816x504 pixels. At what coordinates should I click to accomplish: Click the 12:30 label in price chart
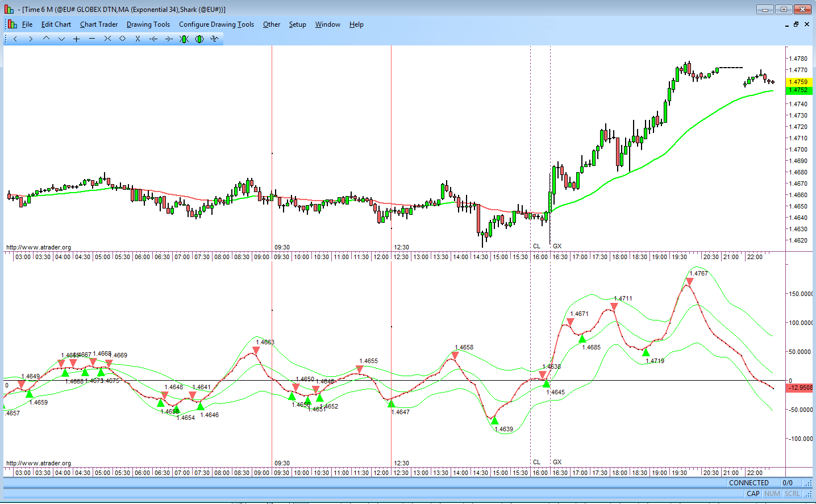[402, 247]
